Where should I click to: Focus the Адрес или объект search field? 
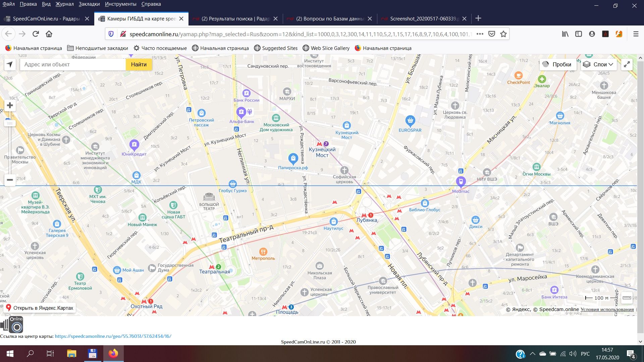point(73,64)
